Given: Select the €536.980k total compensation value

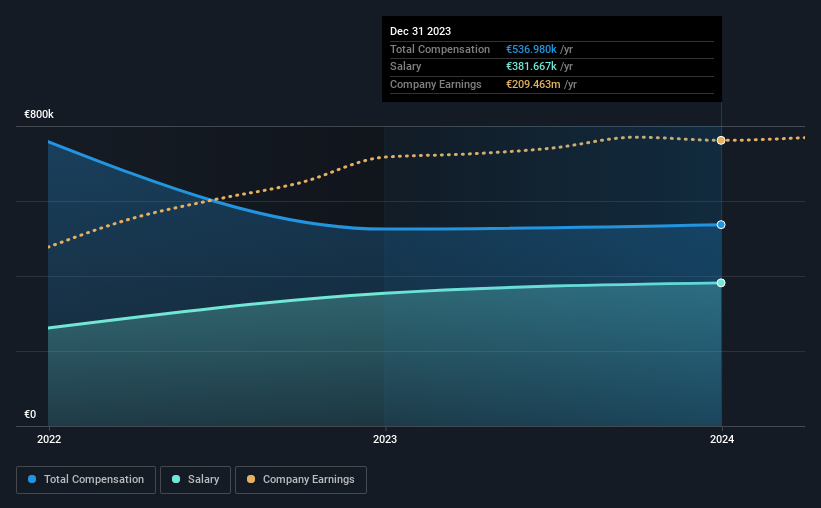Looking at the screenshot, I should coord(531,49).
